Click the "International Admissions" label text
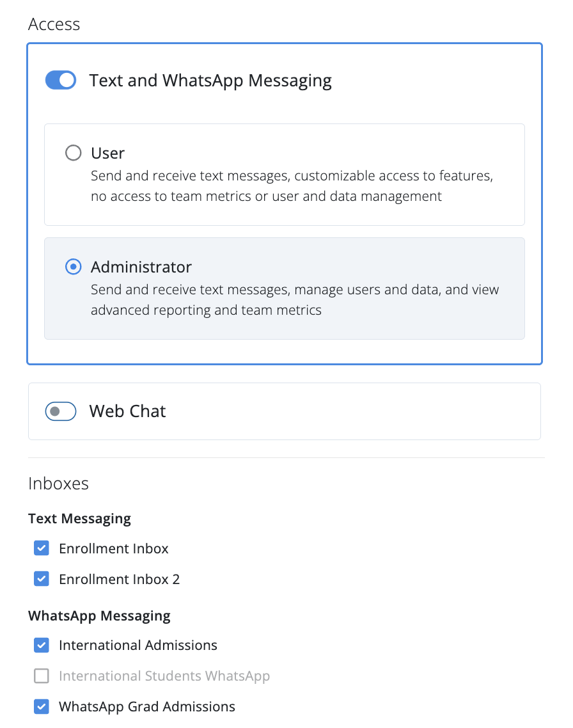Image resolution: width=573 pixels, height=728 pixels. tap(138, 645)
